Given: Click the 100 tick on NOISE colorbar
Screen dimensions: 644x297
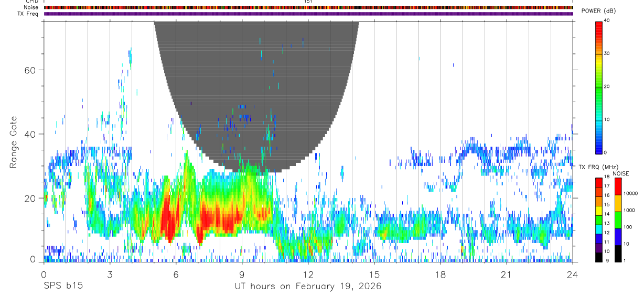Looking at the screenshot, I should click(x=628, y=227).
